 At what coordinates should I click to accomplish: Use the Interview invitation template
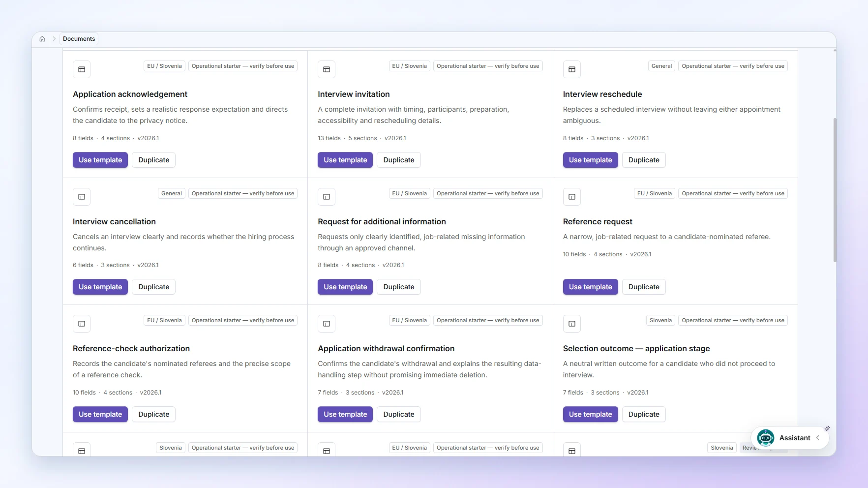coord(345,160)
